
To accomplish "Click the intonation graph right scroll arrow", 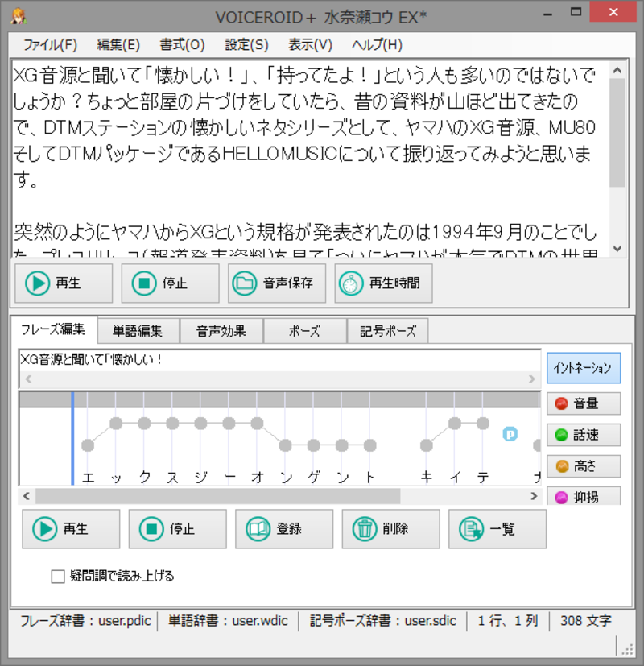I will coord(534,496).
